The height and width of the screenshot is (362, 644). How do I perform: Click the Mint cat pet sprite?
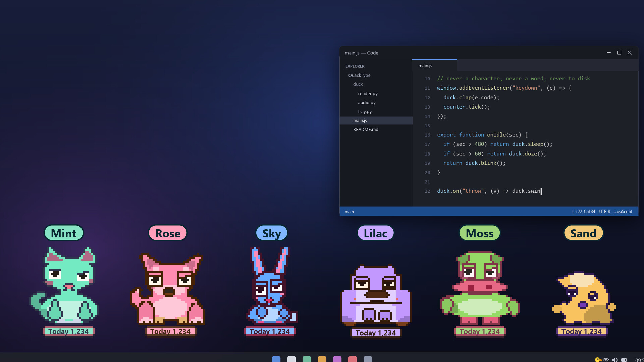click(64, 285)
